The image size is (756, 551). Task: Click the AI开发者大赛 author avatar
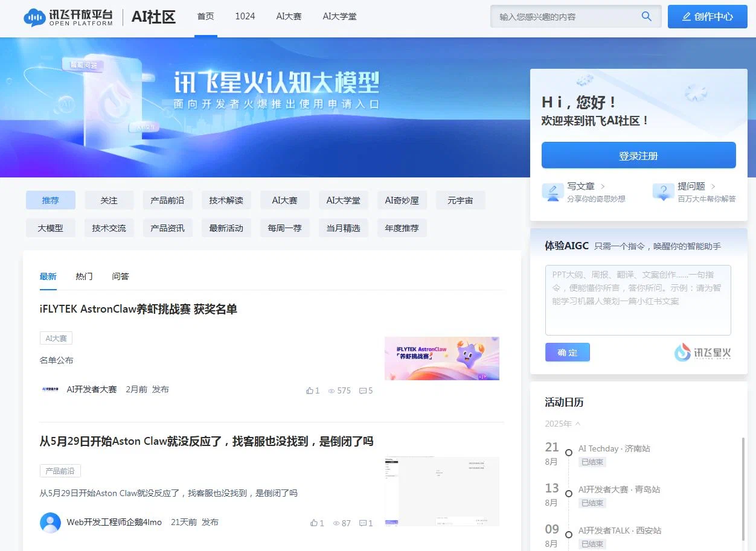click(50, 390)
